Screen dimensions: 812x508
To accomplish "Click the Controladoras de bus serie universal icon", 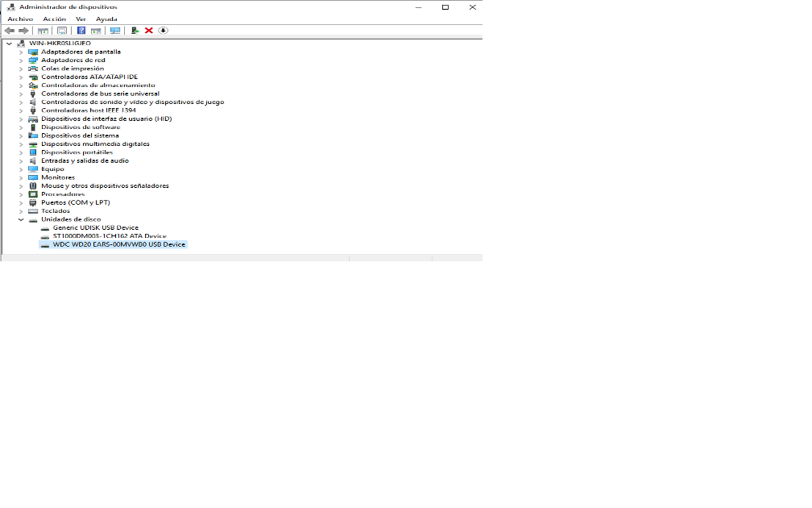I will tap(33, 94).
